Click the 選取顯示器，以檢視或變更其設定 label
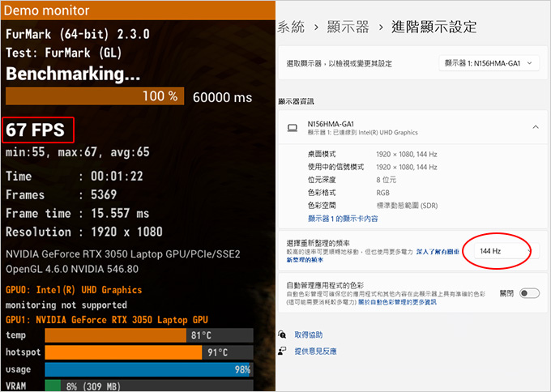 [339, 64]
